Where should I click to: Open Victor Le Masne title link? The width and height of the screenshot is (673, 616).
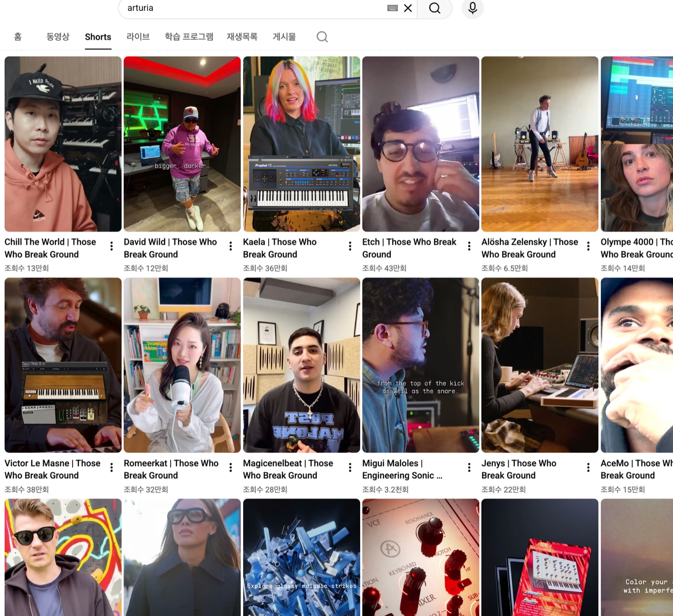coord(52,469)
